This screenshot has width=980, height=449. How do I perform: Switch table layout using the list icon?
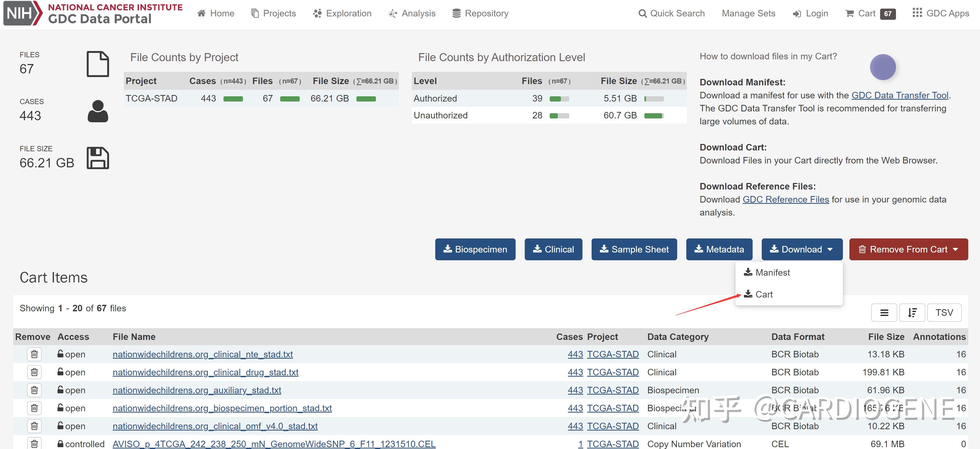tap(884, 312)
